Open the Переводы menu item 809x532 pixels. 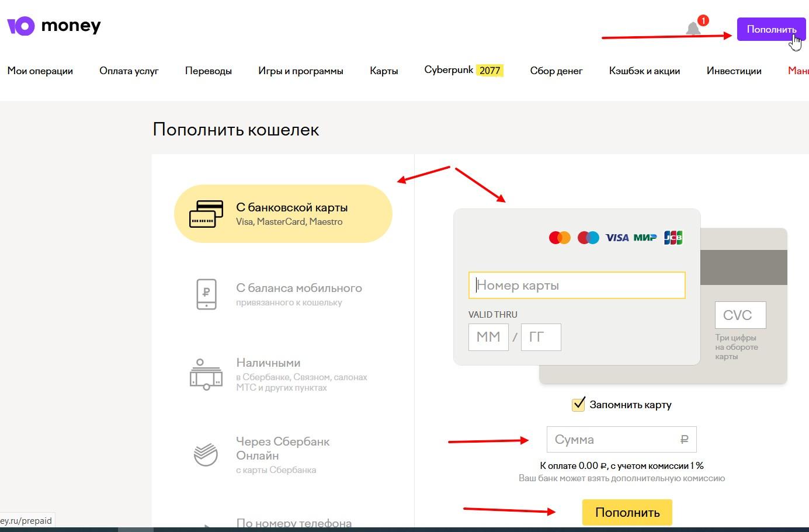click(x=209, y=71)
